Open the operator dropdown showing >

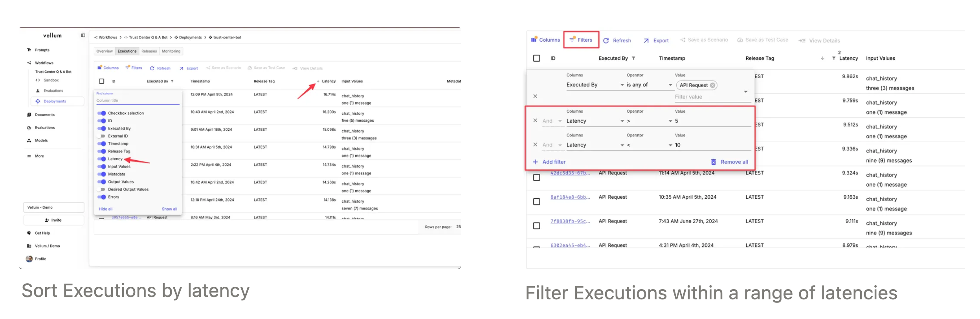point(650,121)
